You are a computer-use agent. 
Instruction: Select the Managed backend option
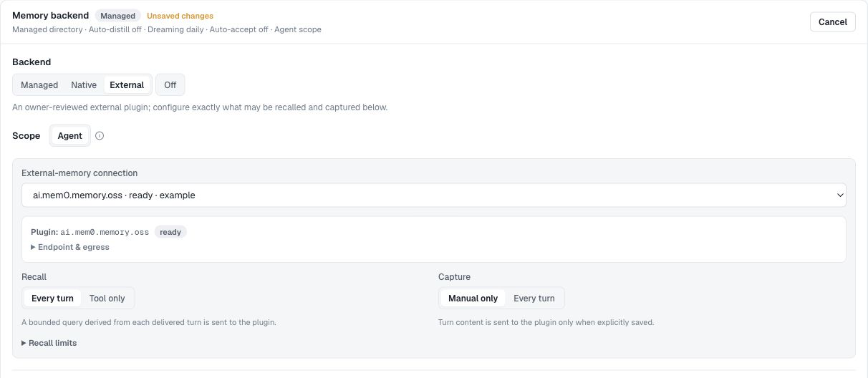click(39, 85)
